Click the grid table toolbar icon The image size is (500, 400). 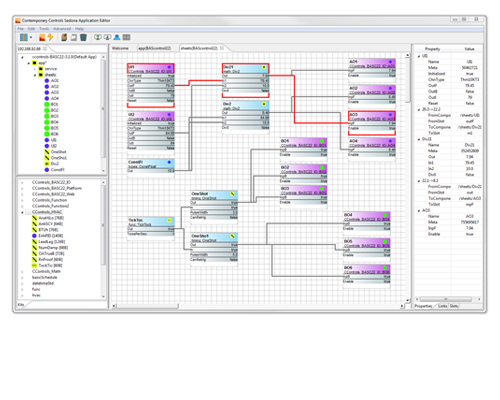(x=126, y=37)
